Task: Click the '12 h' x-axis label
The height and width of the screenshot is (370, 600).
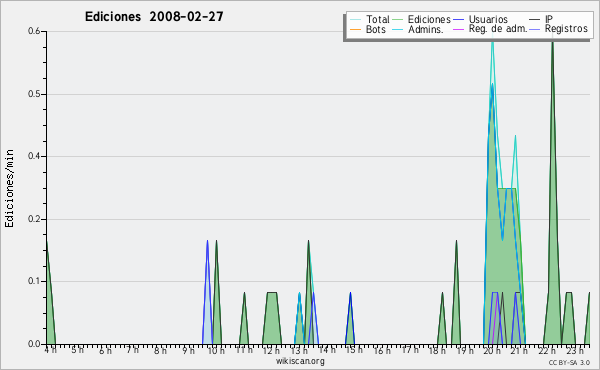Action: (x=271, y=350)
